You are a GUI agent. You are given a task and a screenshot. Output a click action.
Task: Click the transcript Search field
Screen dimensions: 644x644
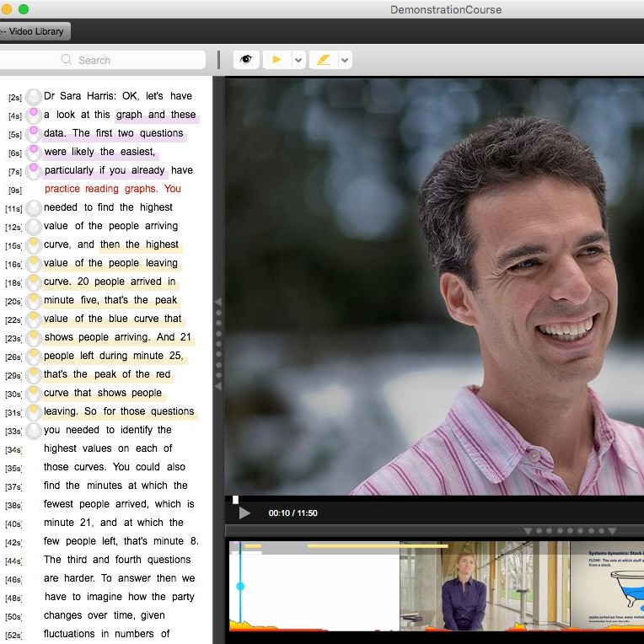point(103,60)
